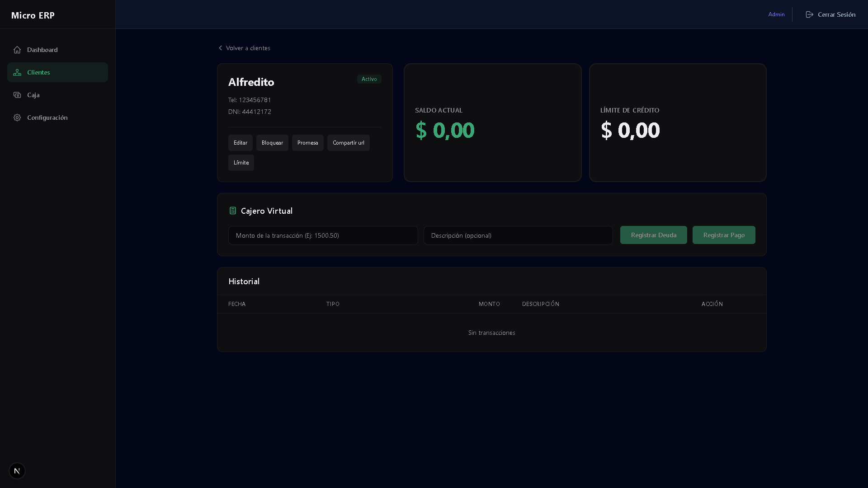Click the Next.js N badge icon
868x488 pixels.
click(17, 471)
